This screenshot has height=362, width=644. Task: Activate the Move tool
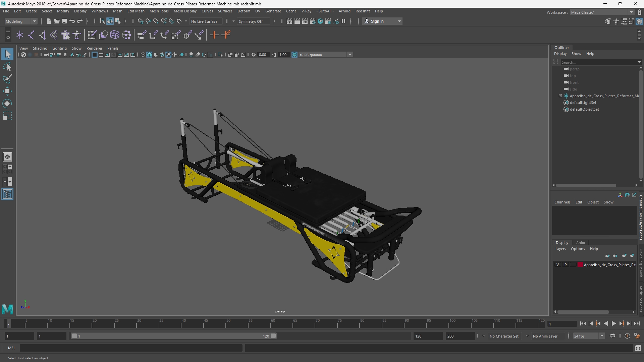(x=7, y=91)
